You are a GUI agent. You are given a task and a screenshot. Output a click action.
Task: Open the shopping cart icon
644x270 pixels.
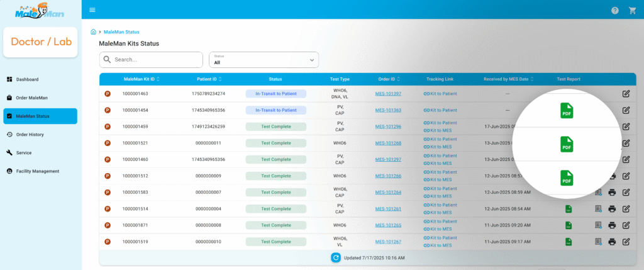point(633,11)
